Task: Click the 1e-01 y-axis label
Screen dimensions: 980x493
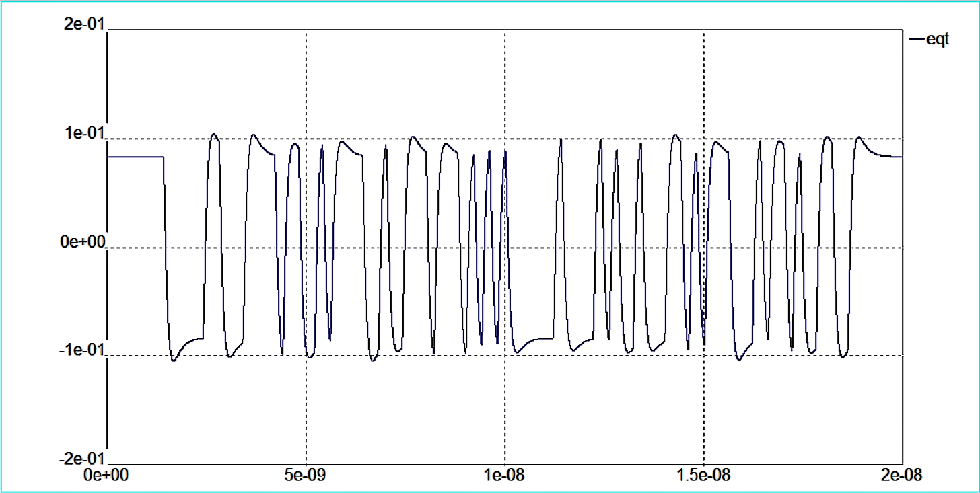Action: [x=84, y=132]
